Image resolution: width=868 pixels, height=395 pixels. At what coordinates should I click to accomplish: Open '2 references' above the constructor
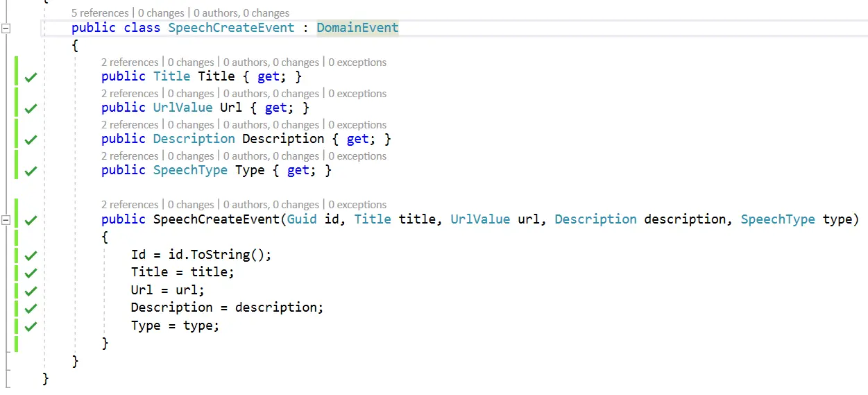coord(130,205)
